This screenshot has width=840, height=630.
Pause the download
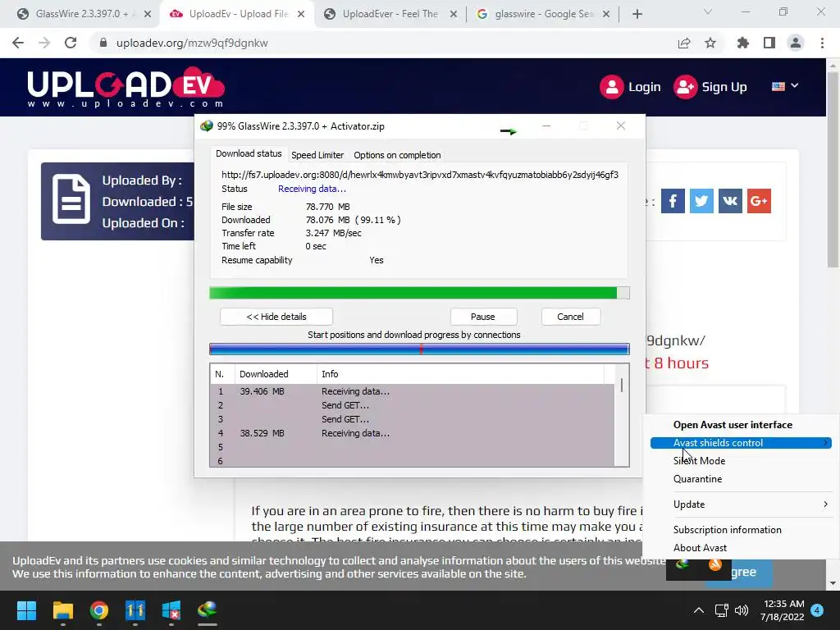coord(482,317)
